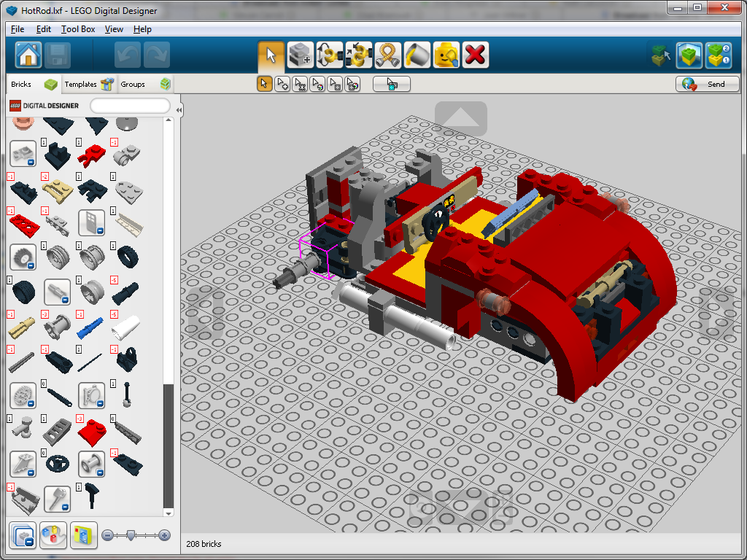747x560 pixels.
Task: Select the Hinge Align tool
Action: point(359,55)
